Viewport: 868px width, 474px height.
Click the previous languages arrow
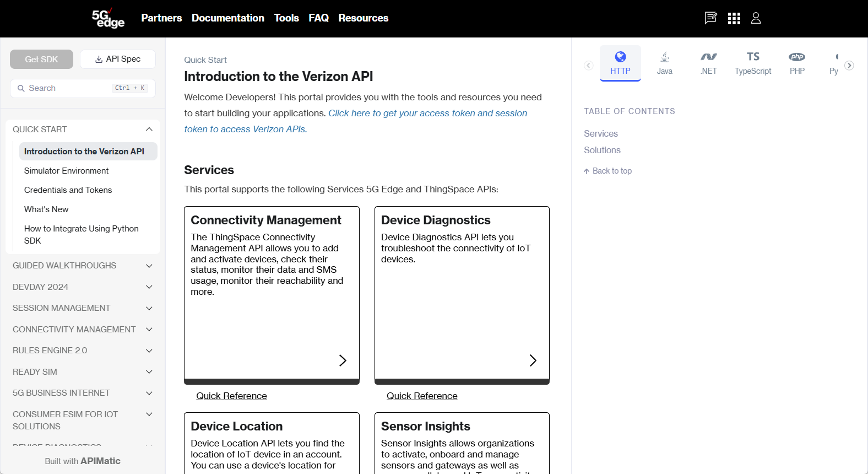point(589,66)
